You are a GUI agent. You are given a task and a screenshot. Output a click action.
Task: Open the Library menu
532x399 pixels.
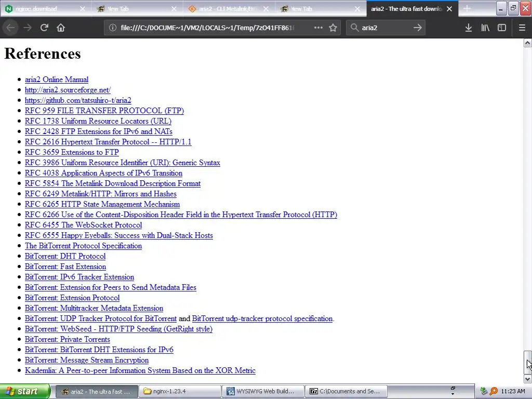[x=485, y=28]
